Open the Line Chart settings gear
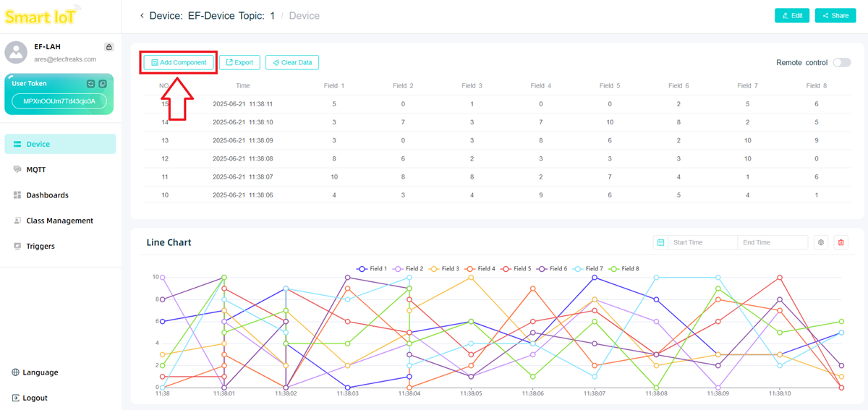Viewport: 868px width, 410px height. pos(821,243)
